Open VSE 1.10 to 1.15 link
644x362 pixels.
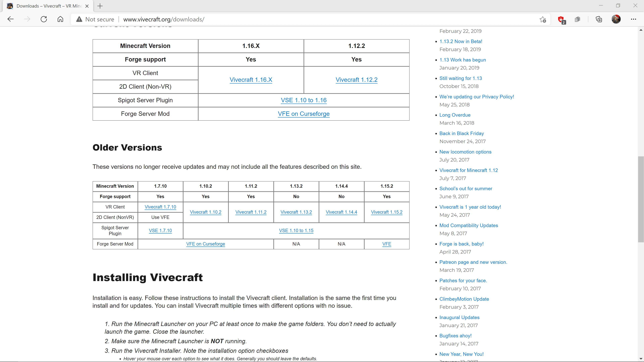click(296, 231)
